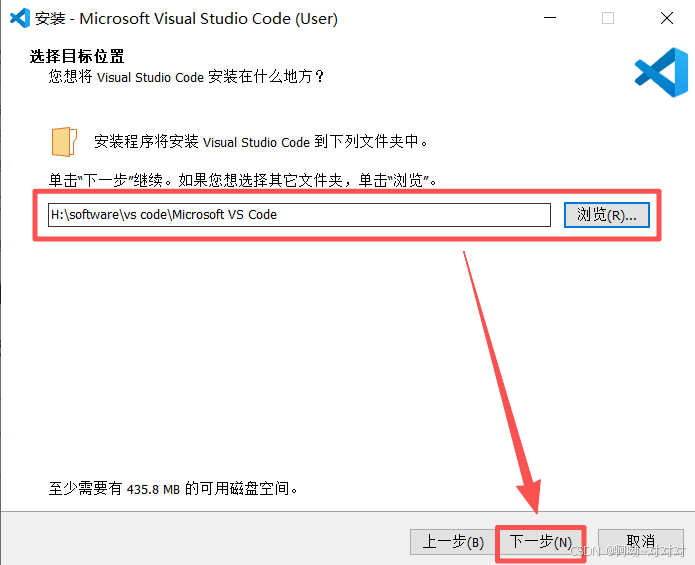Go back with the 上一步(B) button
This screenshot has height=565, width=695.
pos(453,542)
